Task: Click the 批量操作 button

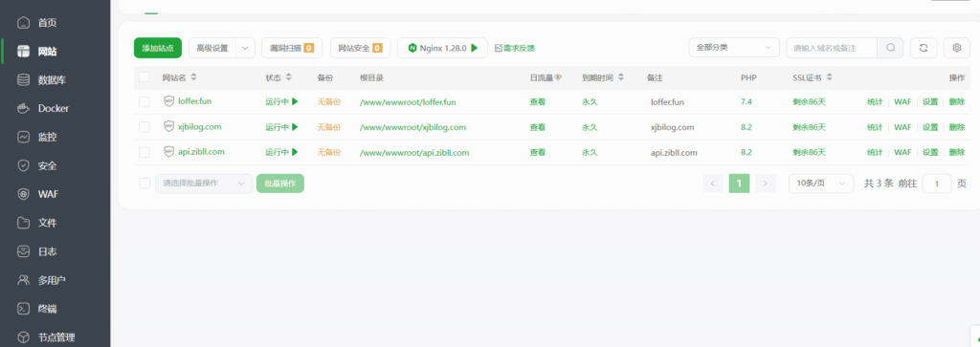Action: 280,184
